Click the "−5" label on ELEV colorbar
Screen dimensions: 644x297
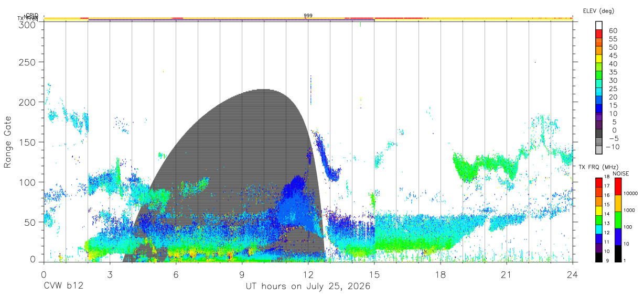pyautogui.click(x=613, y=139)
